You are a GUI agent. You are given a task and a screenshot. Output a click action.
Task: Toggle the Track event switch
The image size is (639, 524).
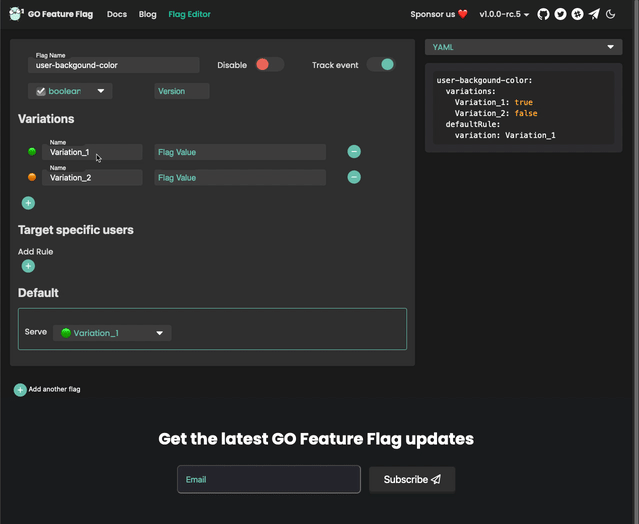(380, 65)
